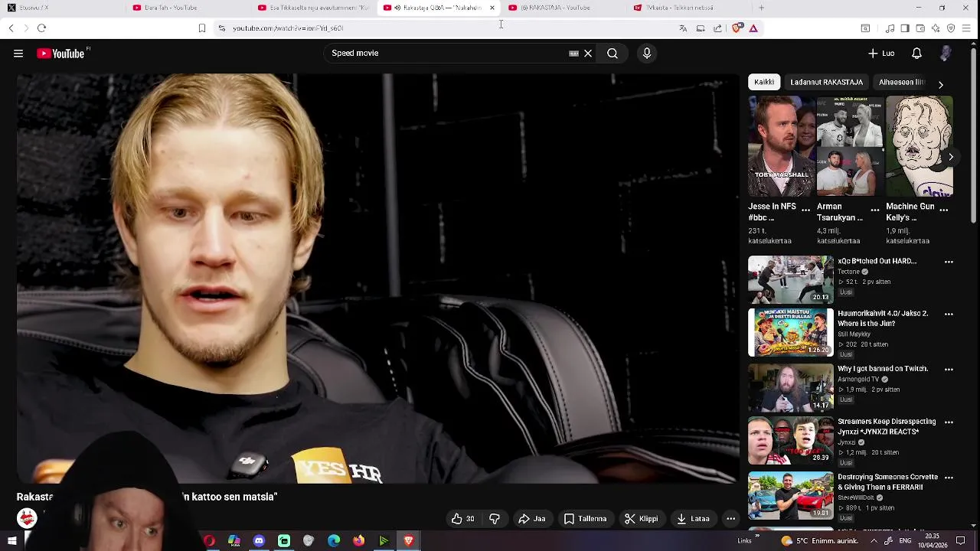Open the YouTube notifications bell

916,54
